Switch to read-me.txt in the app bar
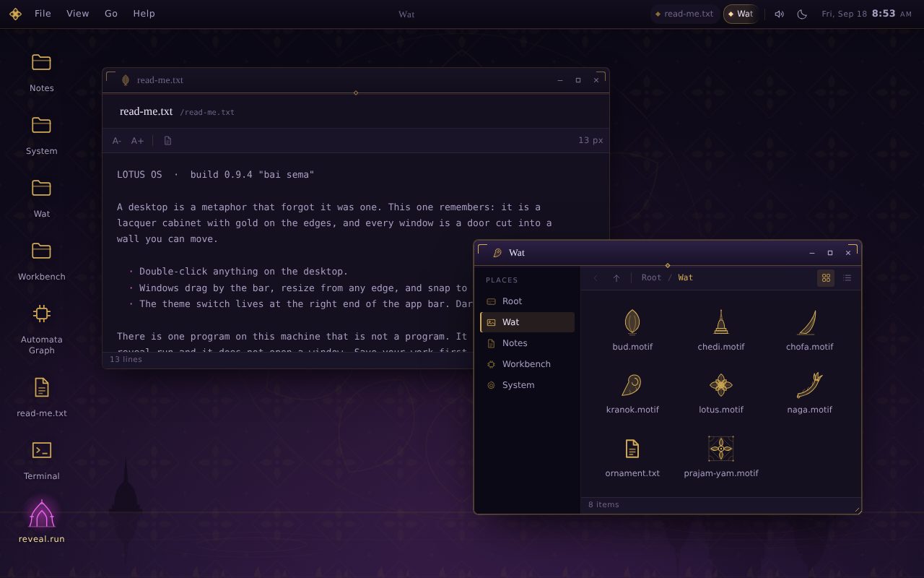 point(684,14)
